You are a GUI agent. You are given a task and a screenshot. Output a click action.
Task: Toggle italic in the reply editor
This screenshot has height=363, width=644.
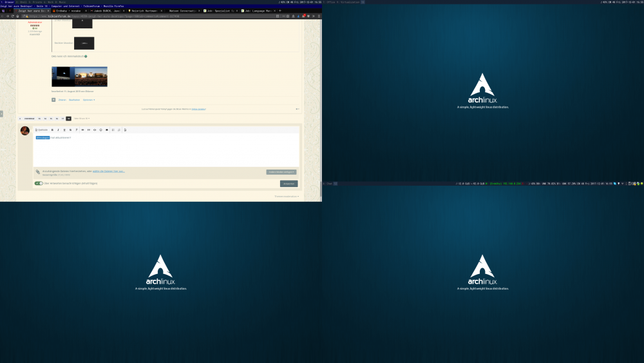[59, 130]
